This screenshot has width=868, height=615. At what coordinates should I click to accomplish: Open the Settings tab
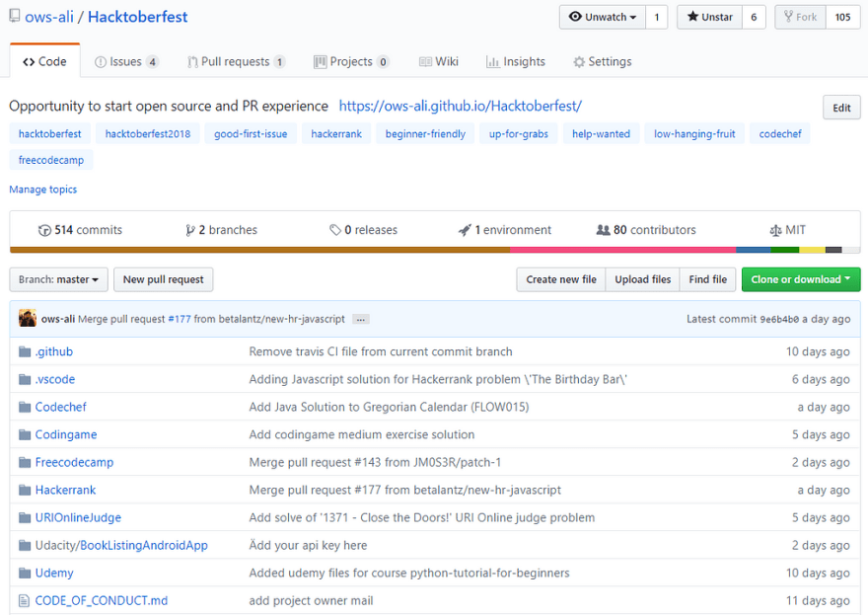[x=603, y=61]
